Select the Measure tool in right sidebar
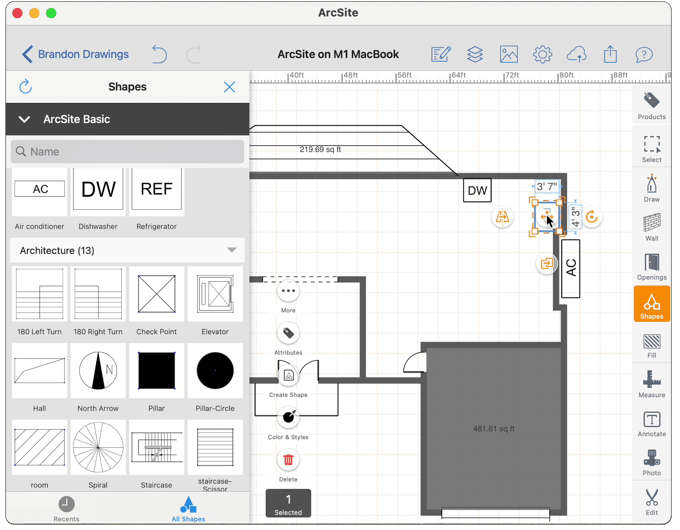Image resolution: width=680 pixels, height=530 pixels. (x=651, y=383)
